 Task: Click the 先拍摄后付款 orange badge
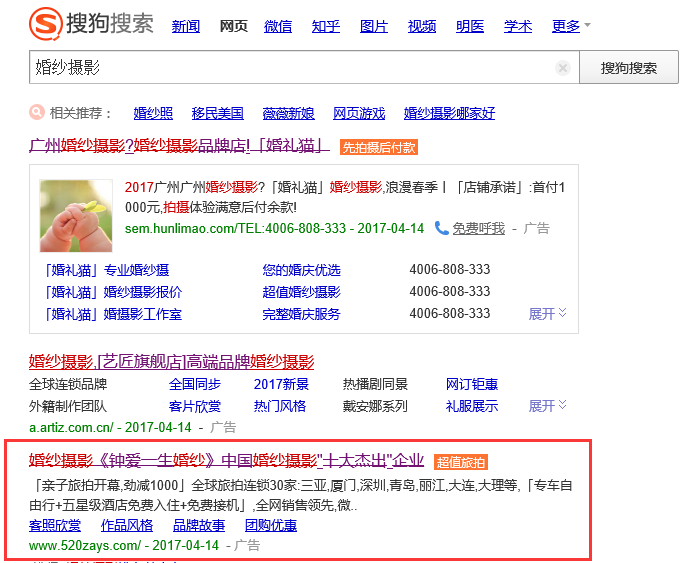coord(379,147)
